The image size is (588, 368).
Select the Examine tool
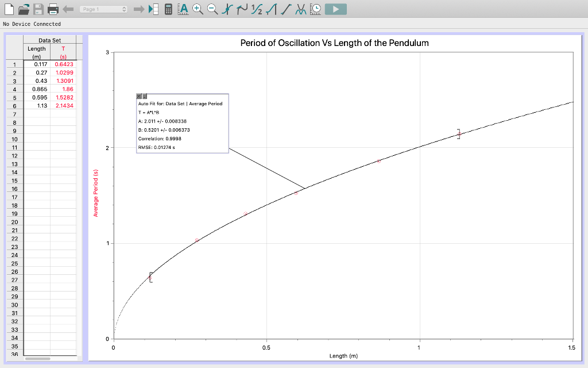[x=227, y=9]
